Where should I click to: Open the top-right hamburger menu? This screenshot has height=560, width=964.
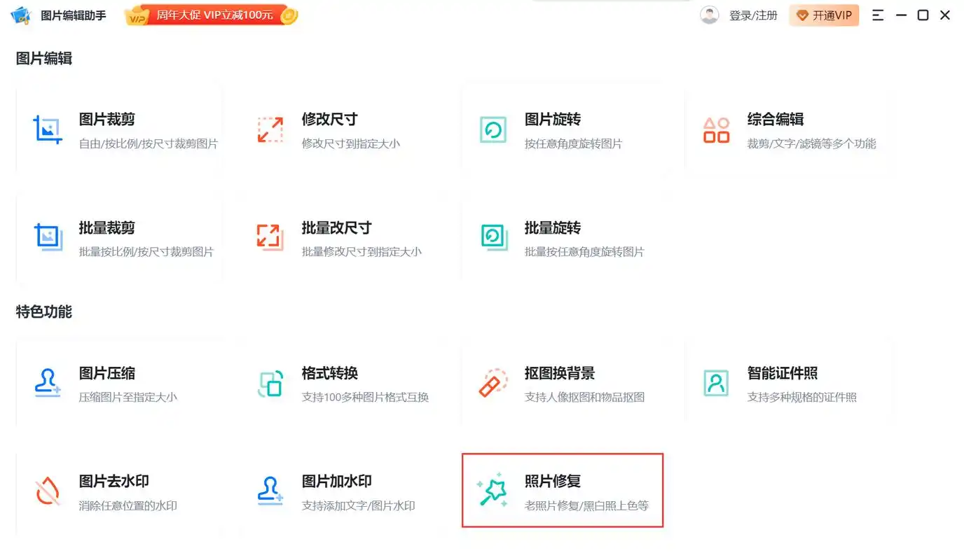pyautogui.click(x=878, y=15)
